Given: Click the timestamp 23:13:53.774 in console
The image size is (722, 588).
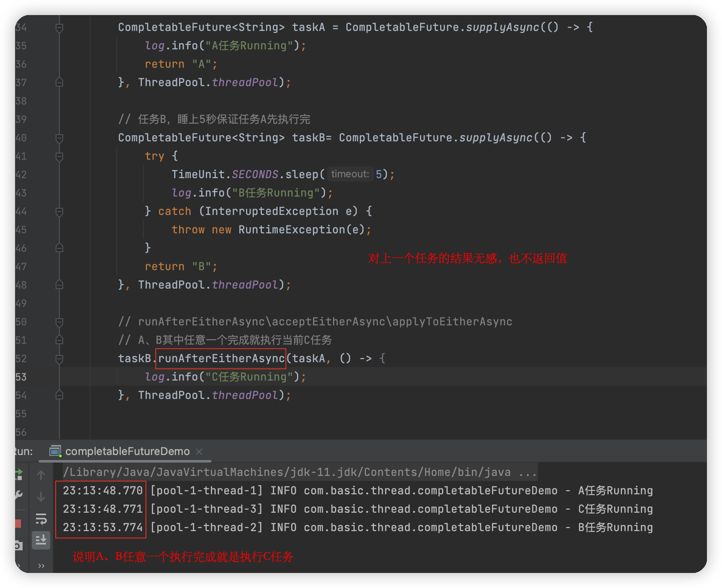Looking at the screenshot, I should click(103, 527).
